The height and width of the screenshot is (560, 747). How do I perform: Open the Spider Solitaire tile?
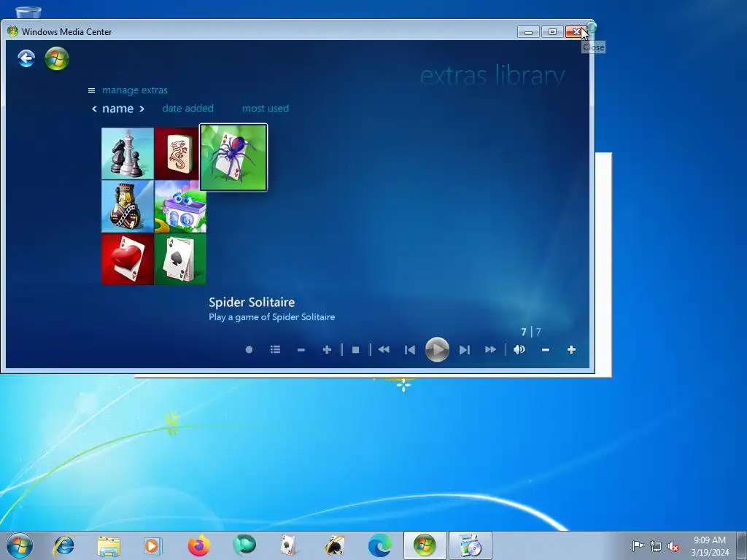click(233, 157)
